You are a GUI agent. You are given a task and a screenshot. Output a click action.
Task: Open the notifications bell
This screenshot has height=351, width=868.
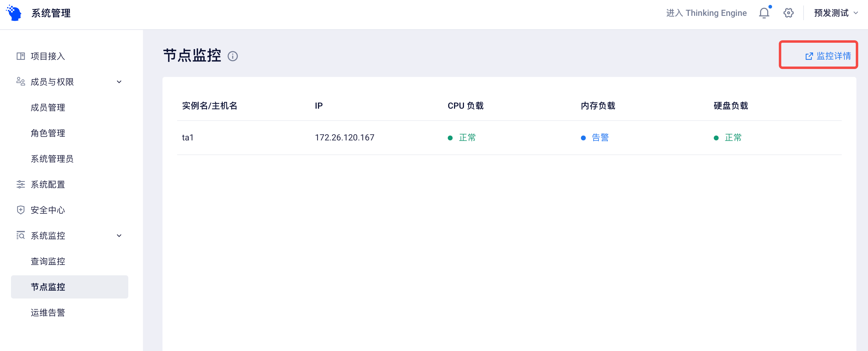[764, 13]
